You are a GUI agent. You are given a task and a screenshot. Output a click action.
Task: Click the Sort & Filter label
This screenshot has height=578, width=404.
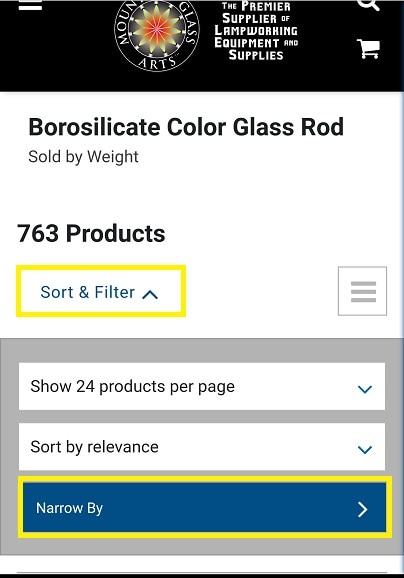click(88, 292)
